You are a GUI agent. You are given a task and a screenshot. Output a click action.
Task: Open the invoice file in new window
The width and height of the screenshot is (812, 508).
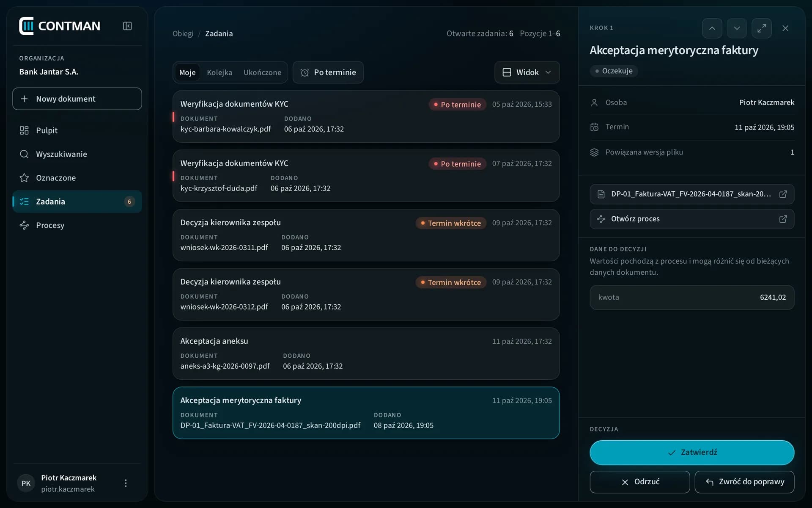pos(692,194)
